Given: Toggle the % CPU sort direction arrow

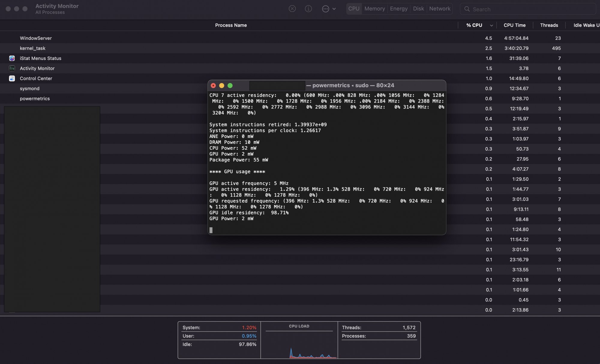Looking at the screenshot, I should [491, 25].
